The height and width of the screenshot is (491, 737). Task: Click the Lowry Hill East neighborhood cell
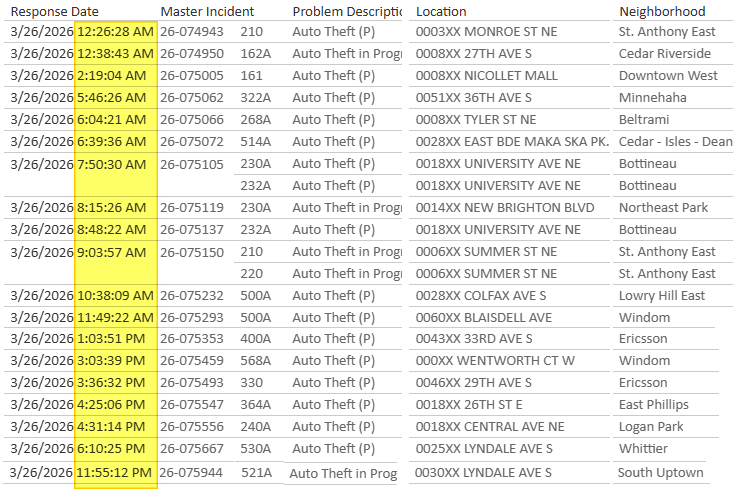(x=662, y=296)
